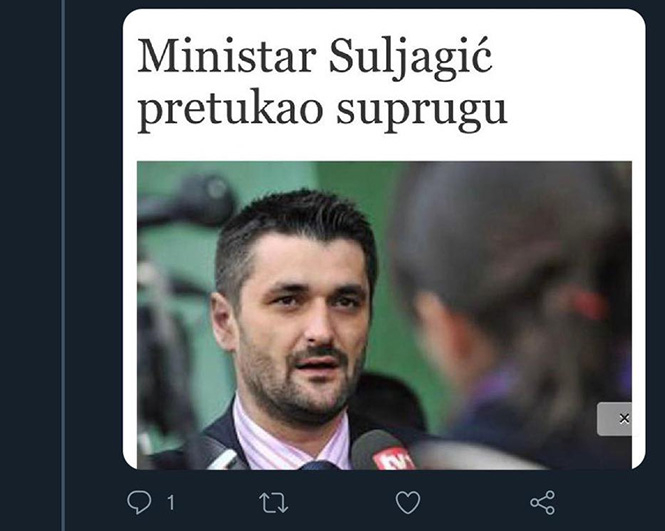This screenshot has width=665, height=531.
Task: Open the article photo of the interviewed man
Action: point(384,315)
